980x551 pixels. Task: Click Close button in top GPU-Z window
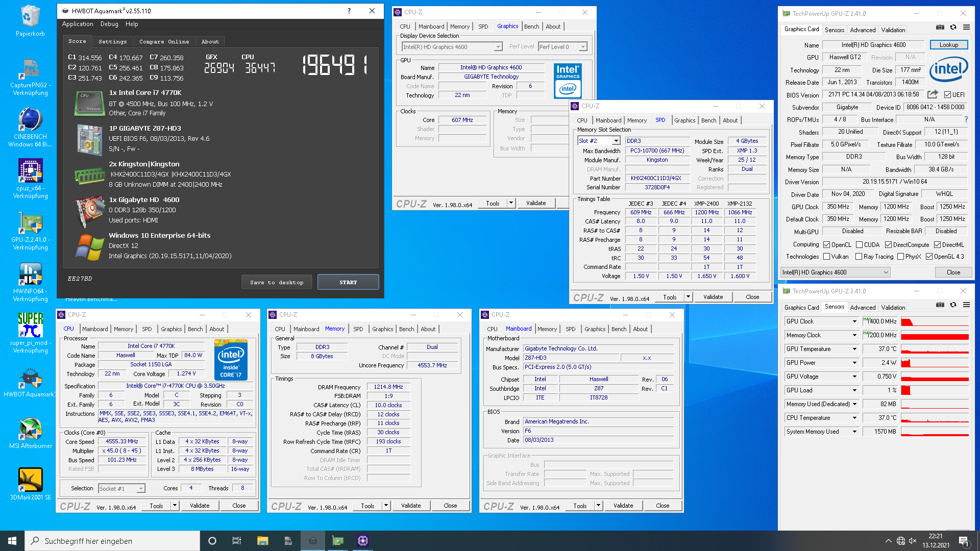point(953,272)
